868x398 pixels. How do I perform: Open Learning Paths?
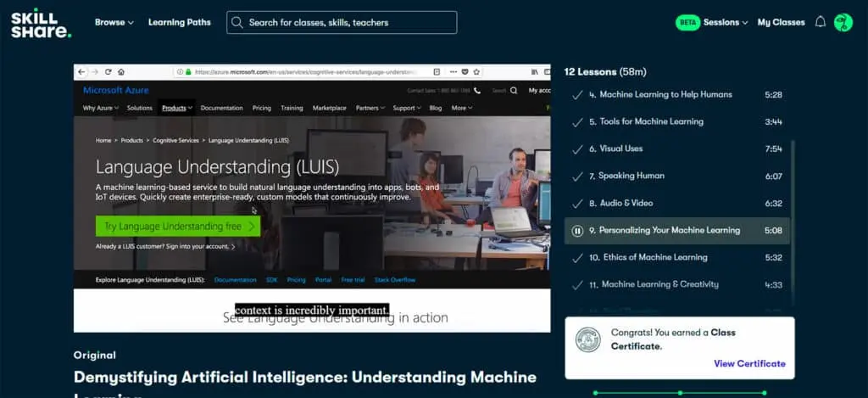coord(180,23)
